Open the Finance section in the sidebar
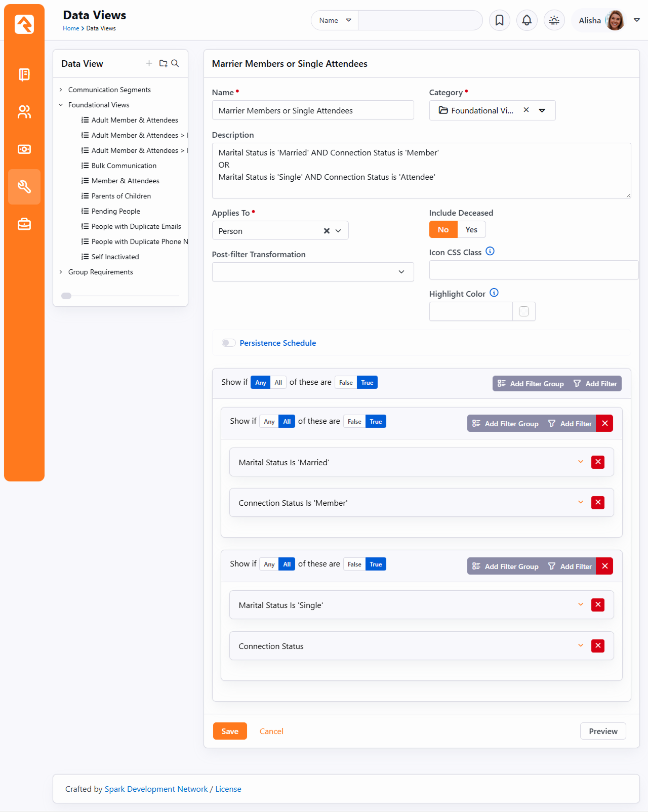 point(24,149)
